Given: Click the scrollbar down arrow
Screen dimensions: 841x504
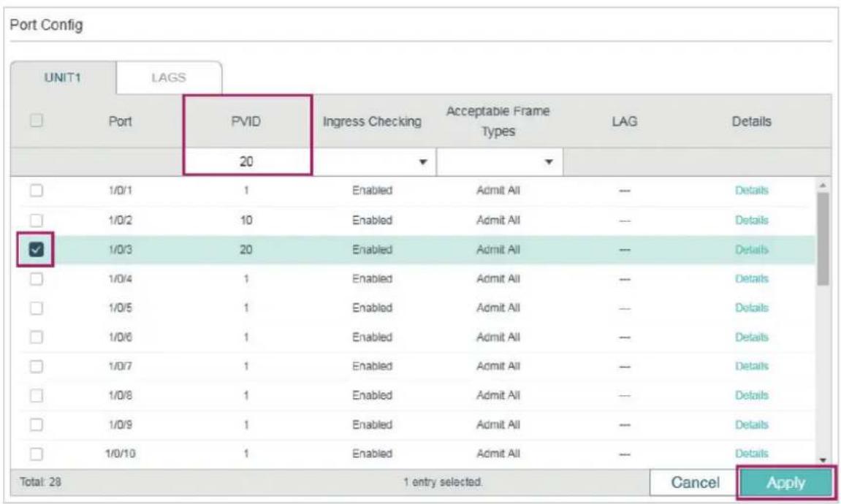Looking at the screenshot, I should (x=822, y=460).
